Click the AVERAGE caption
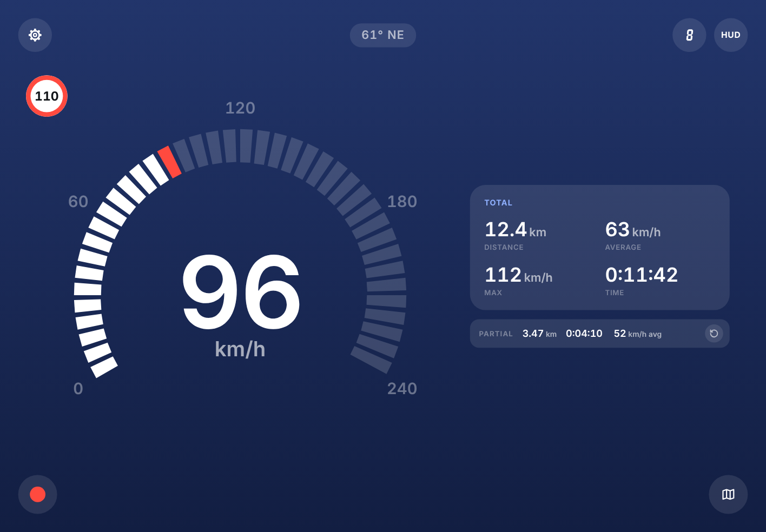The width and height of the screenshot is (766, 532). point(623,247)
